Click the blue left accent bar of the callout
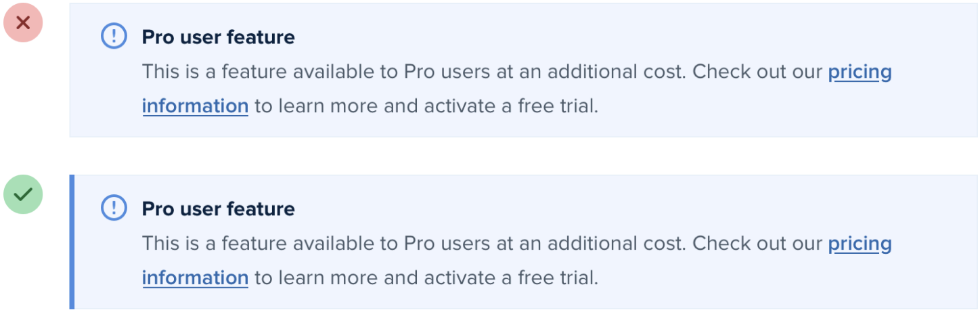The image size is (980, 310). [72, 242]
